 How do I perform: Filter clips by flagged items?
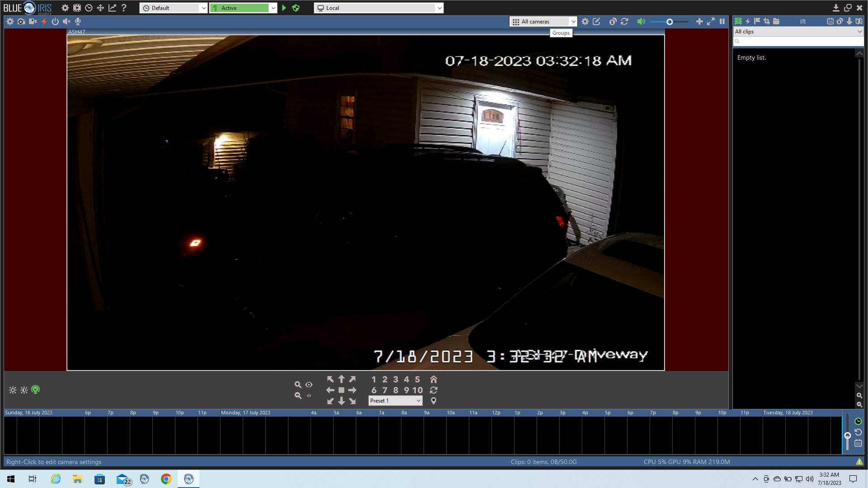[757, 21]
